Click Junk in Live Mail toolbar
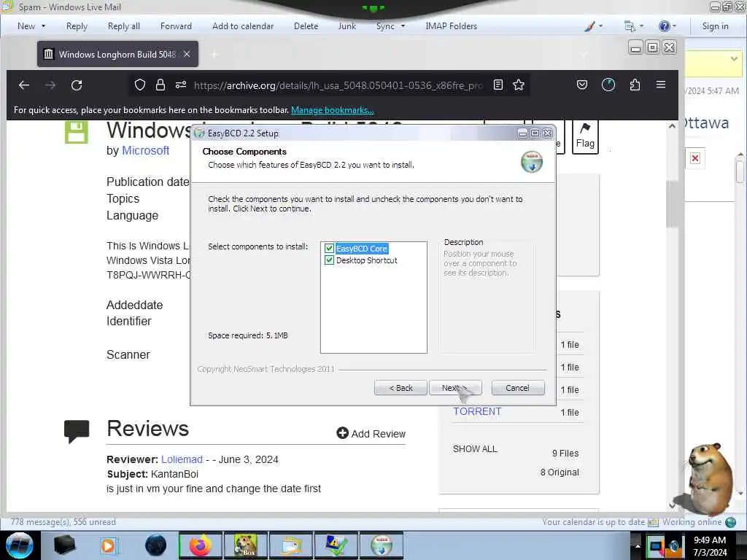The image size is (747, 560). (347, 26)
